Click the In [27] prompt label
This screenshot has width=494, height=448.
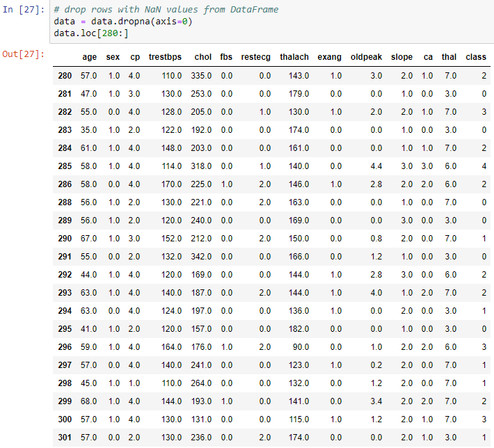click(24, 10)
